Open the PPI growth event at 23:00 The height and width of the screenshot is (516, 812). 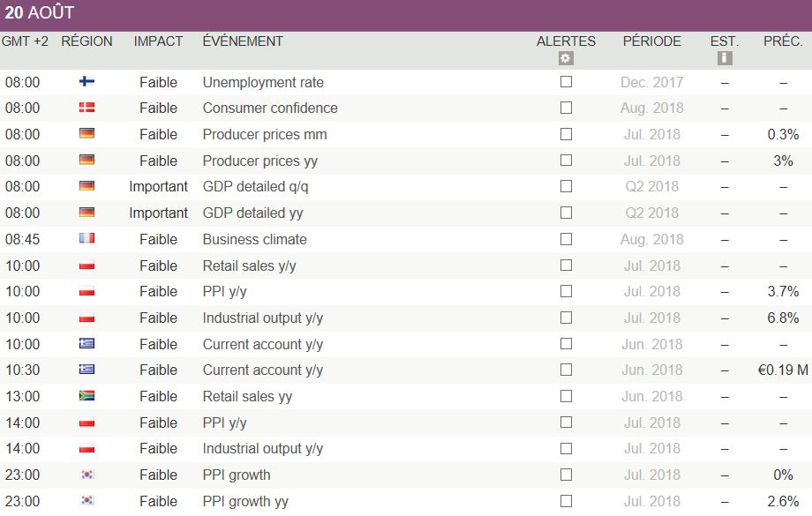[237, 475]
